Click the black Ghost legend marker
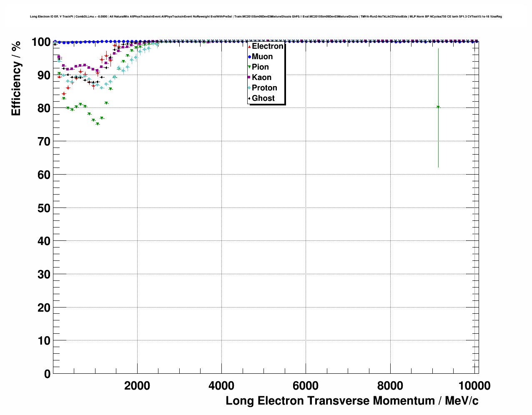The height and width of the screenshot is (415, 532). tap(249, 98)
